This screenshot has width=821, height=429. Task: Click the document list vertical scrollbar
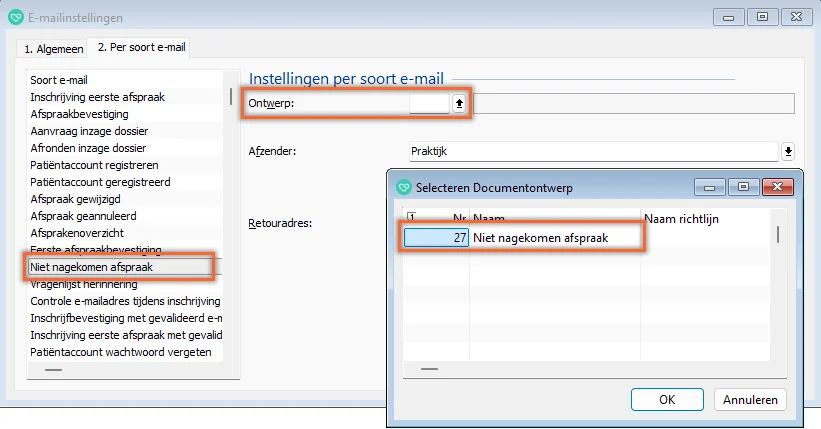tap(778, 234)
